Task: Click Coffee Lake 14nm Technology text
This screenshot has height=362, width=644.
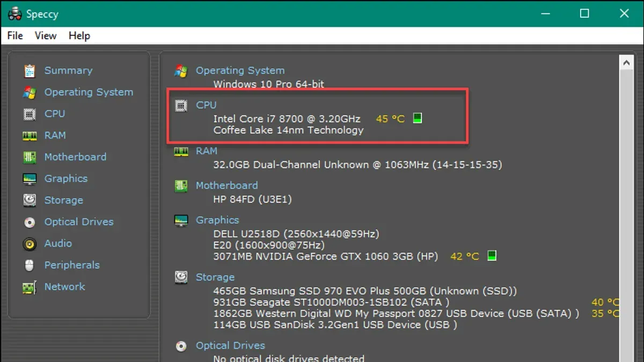Action: [288, 130]
